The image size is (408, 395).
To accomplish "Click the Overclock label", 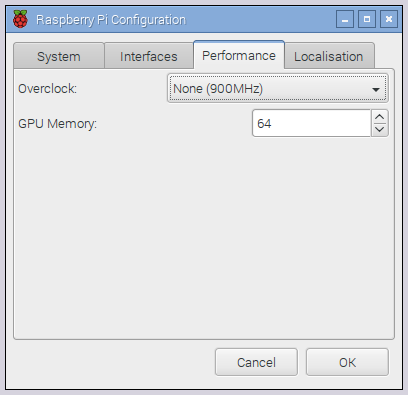I will click(x=48, y=89).
